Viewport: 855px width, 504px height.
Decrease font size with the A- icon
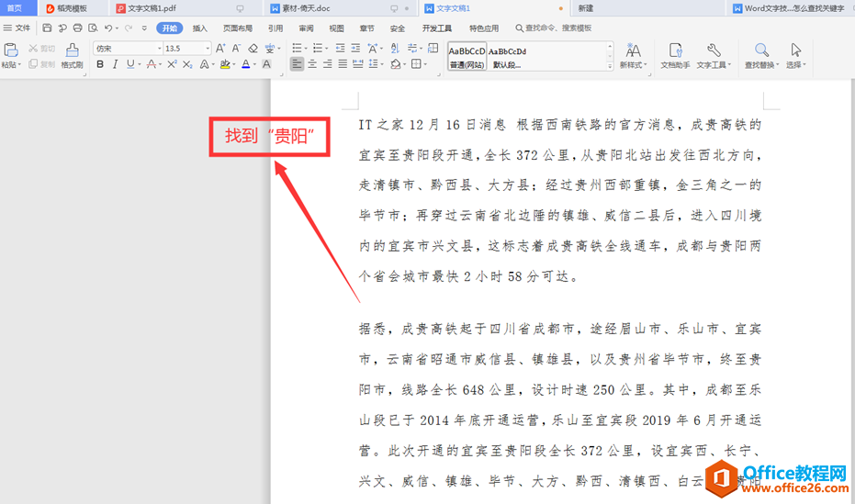coord(236,49)
